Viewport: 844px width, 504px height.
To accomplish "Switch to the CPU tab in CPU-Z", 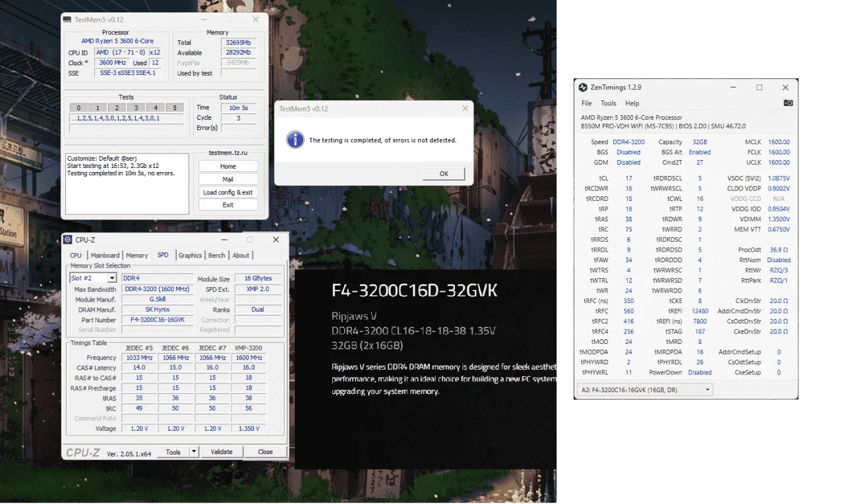I will point(76,256).
